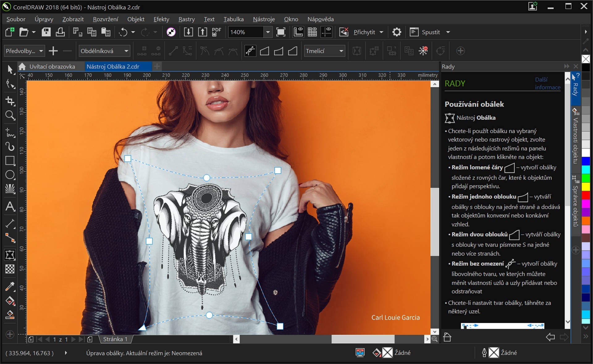Open the zoom level 140% dropdown
This screenshot has width=593, height=364.
[268, 32]
